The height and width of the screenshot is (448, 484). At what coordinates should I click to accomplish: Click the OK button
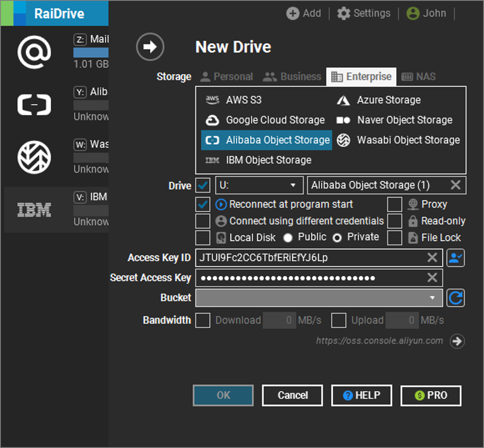[223, 395]
